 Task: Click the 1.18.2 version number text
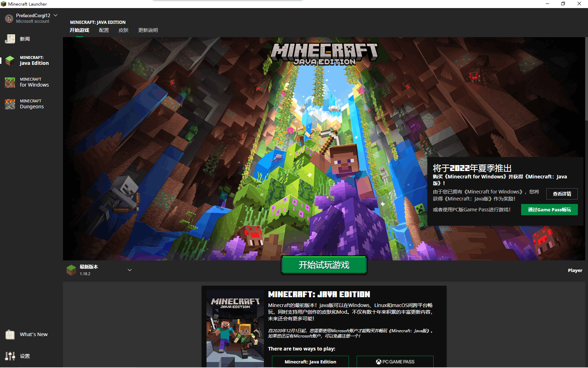pyautogui.click(x=85, y=274)
